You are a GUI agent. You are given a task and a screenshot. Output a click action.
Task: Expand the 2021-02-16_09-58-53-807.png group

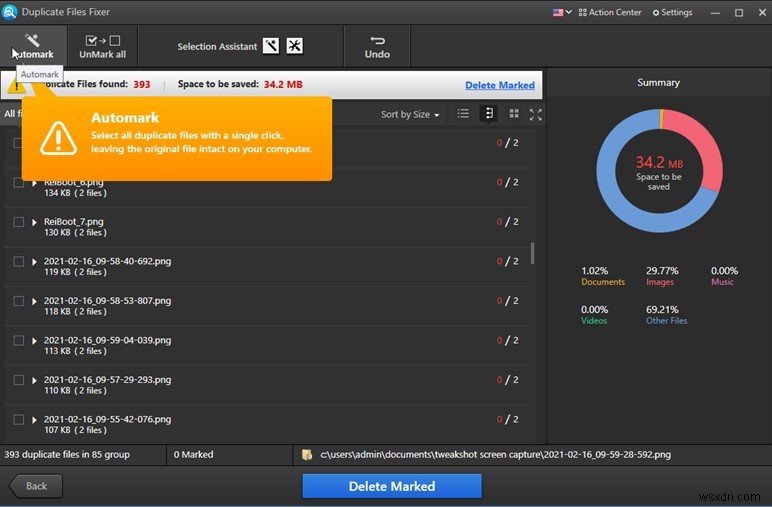pos(34,301)
